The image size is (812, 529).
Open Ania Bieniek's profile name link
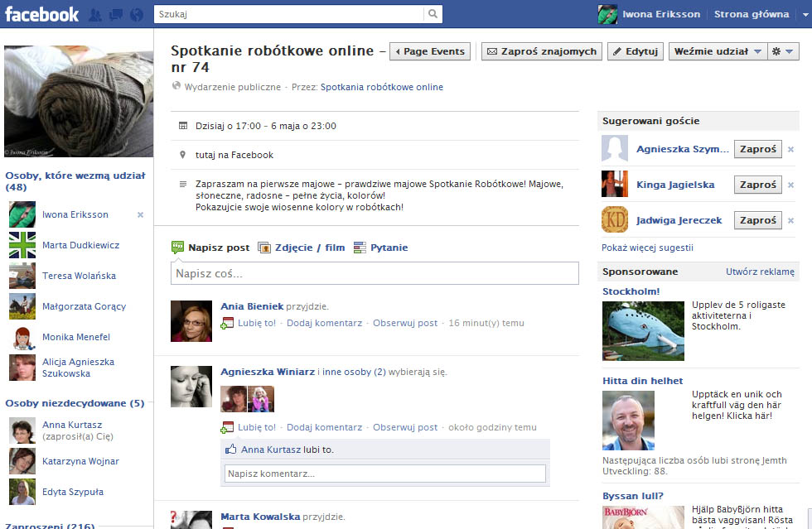252,306
